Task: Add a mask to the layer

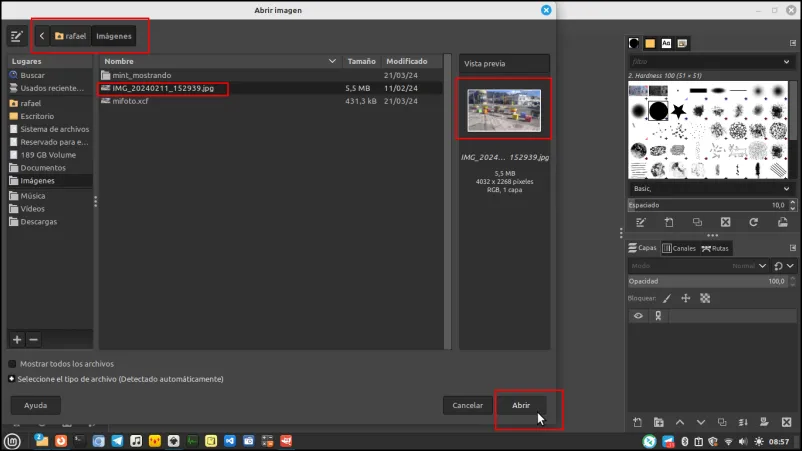Action: pos(764,422)
